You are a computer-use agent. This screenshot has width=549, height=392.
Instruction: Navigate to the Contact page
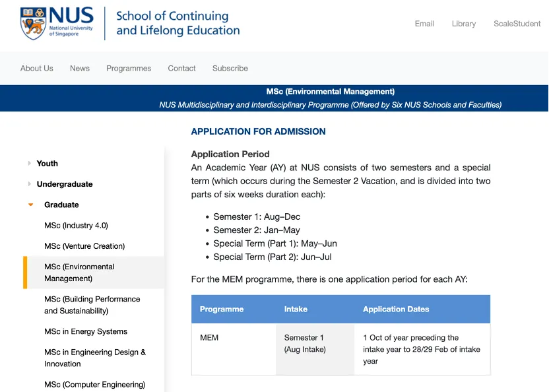pos(181,69)
